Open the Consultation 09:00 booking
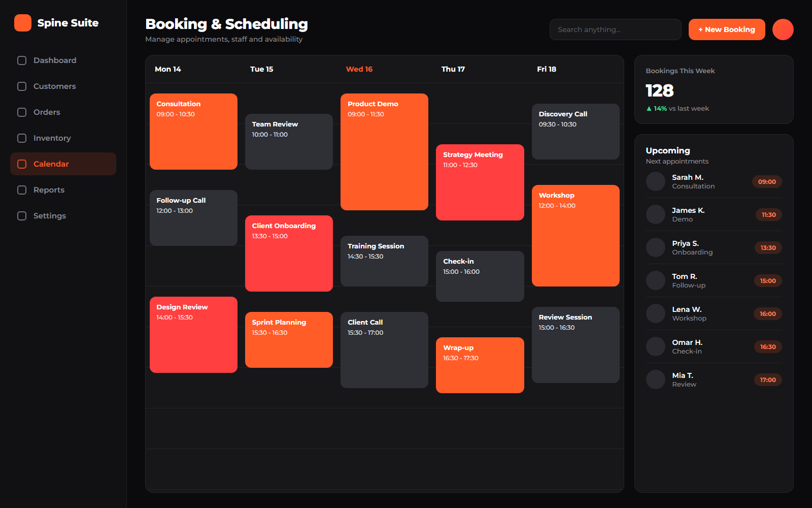This screenshot has height=508, width=812. pyautogui.click(x=193, y=132)
